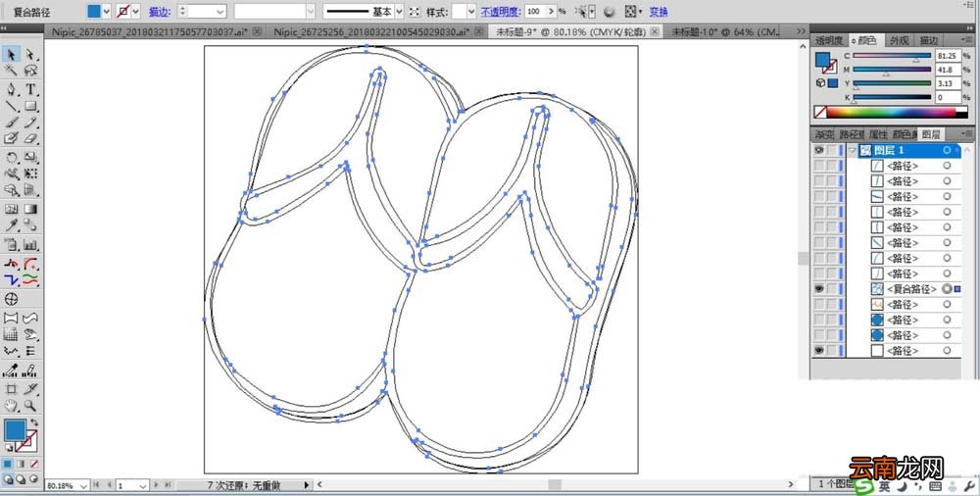Open 样式 style dropdown

point(471,11)
